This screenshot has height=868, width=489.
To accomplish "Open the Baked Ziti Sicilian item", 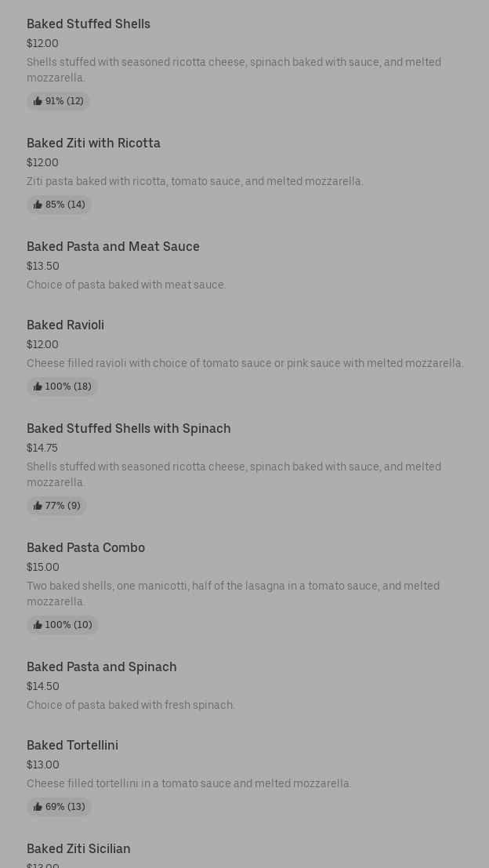I will coord(78,849).
